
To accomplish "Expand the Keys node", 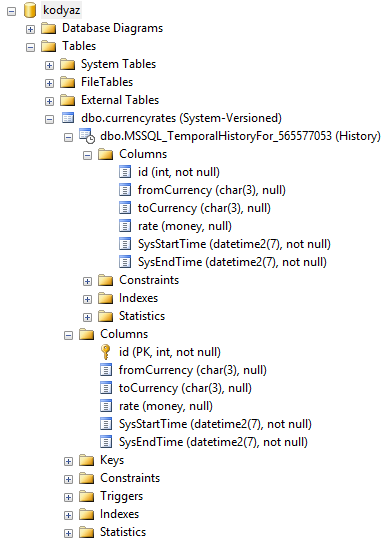I will pos(68,461).
